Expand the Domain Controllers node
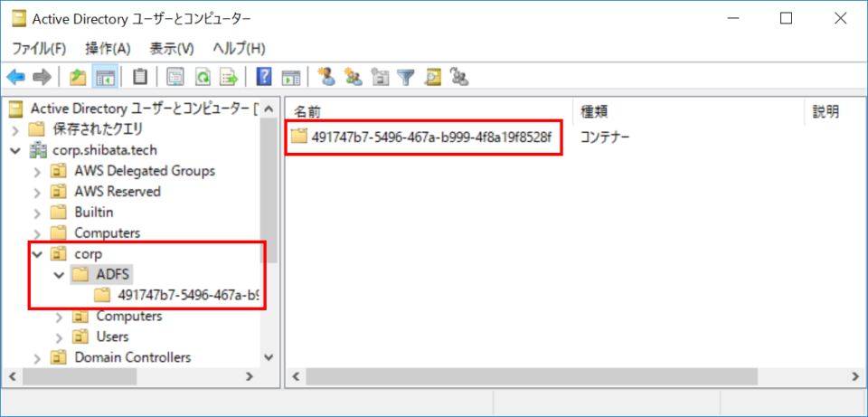 coord(38,357)
